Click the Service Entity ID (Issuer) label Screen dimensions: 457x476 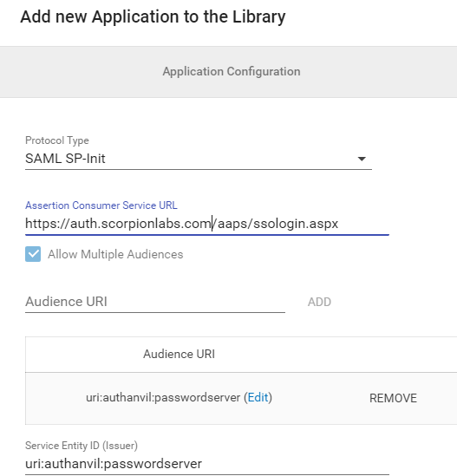pyautogui.click(x=82, y=446)
